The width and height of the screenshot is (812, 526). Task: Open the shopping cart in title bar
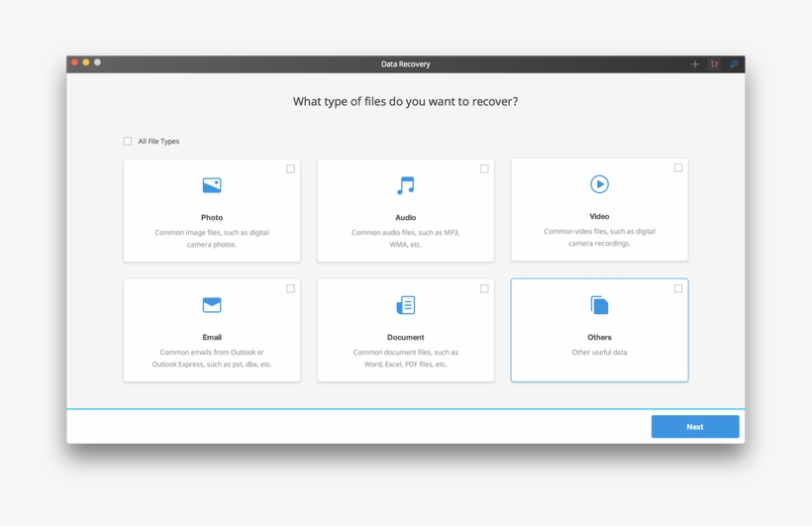pos(714,64)
